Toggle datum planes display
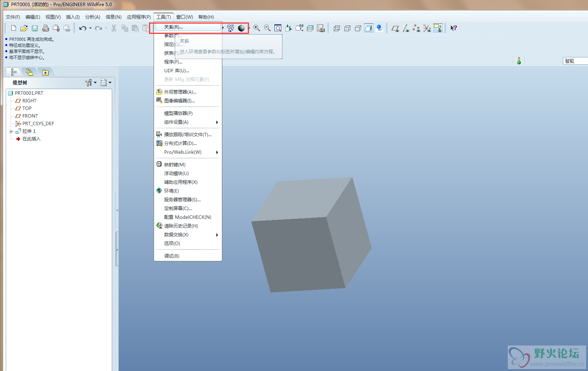 (x=395, y=28)
